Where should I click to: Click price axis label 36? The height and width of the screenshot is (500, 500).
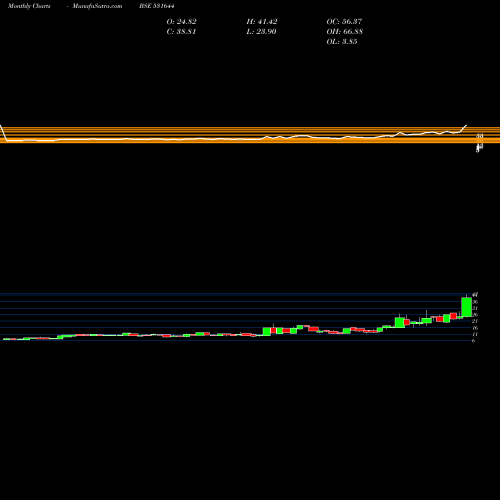(475, 302)
